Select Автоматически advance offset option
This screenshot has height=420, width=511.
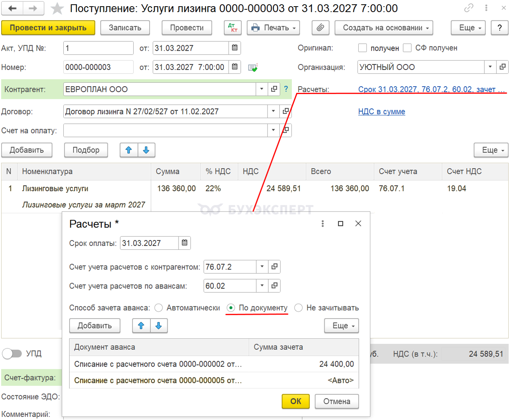tap(159, 308)
